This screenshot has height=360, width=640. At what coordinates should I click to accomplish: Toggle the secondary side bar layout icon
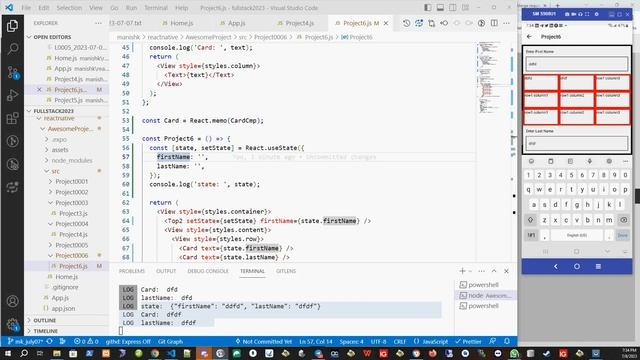coord(453,8)
